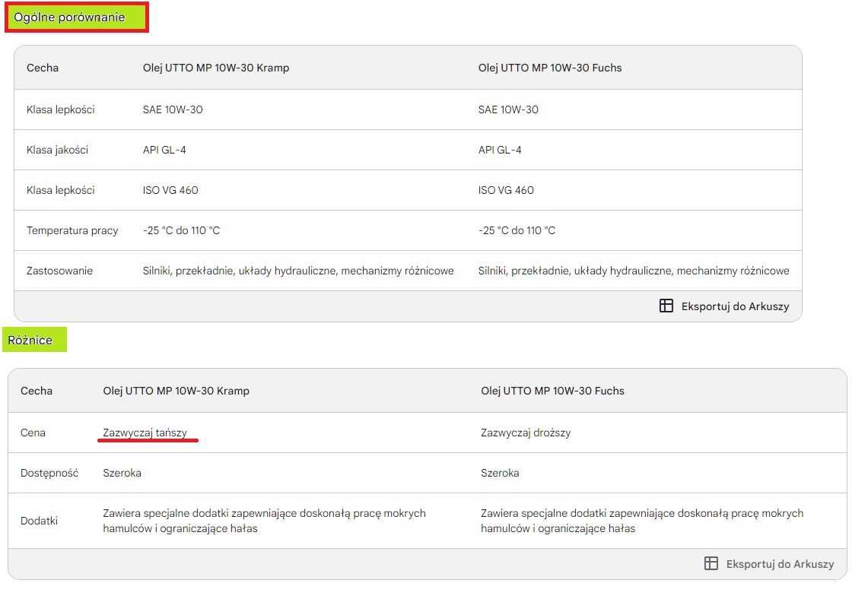Click 'Klasa lepkości' label in the ISO VG 460 row
The height and width of the screenshot is (599, 868).
[x=60, y=190]
